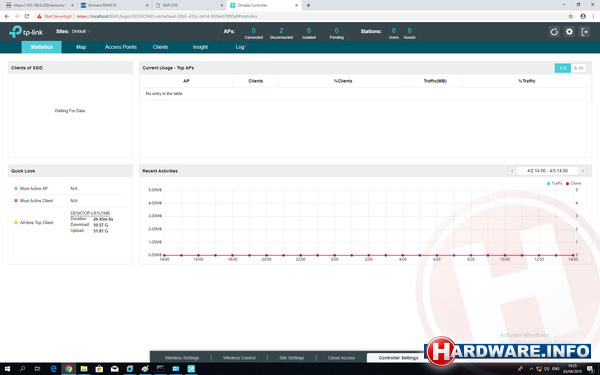Switch to Eminent EM4510 browser tab
The width and height of the screenshot is (600, 375).
click(x=113, y=5)
